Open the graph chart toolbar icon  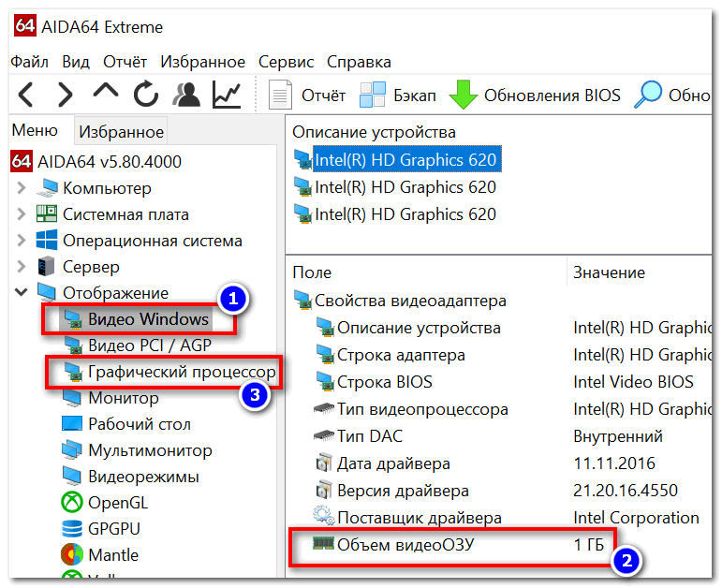227,95
